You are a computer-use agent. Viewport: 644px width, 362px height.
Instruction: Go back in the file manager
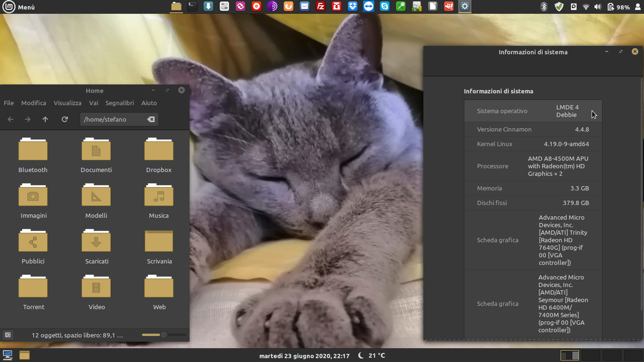pos(11,119)
